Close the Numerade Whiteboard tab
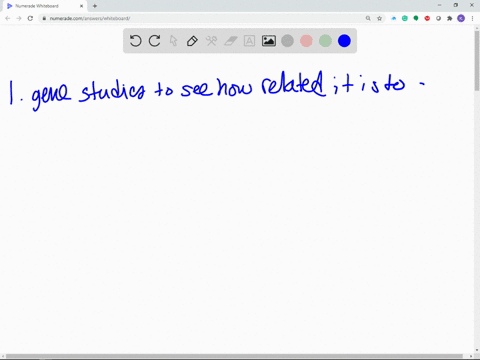Image resolution: width=480 pixels, height=360 pixels. click(x=81, y=6)
